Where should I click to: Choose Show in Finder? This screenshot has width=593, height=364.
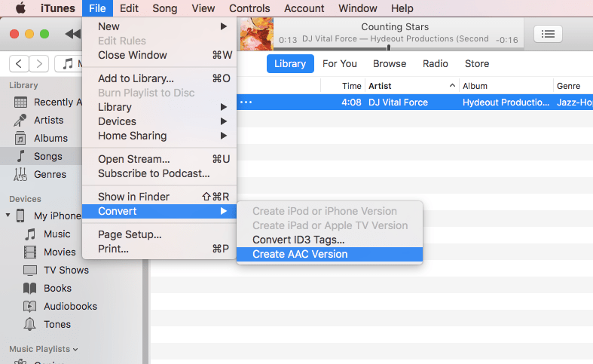[x=159, y=197]
